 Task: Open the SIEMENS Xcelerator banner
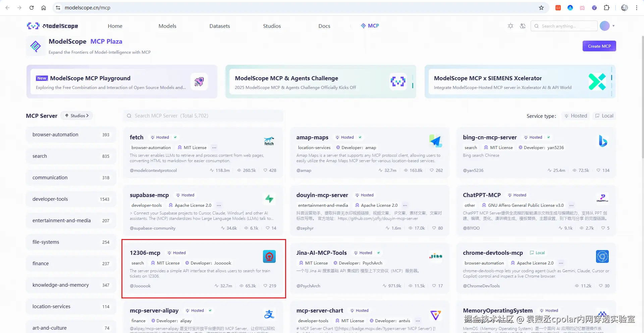pyautogui.click(x=520, y=82)
